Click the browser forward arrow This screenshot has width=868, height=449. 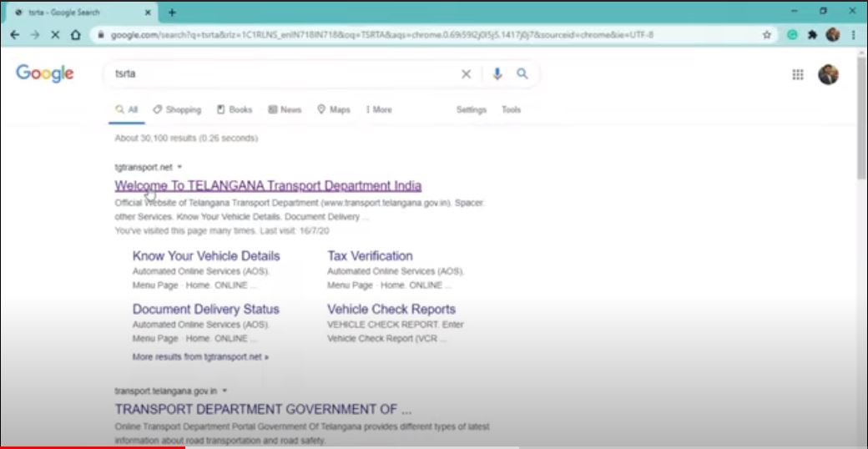35,34
